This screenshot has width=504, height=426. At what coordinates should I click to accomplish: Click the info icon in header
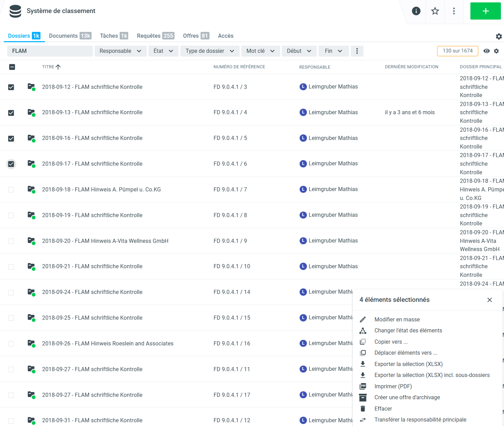(x=416, y=11)
